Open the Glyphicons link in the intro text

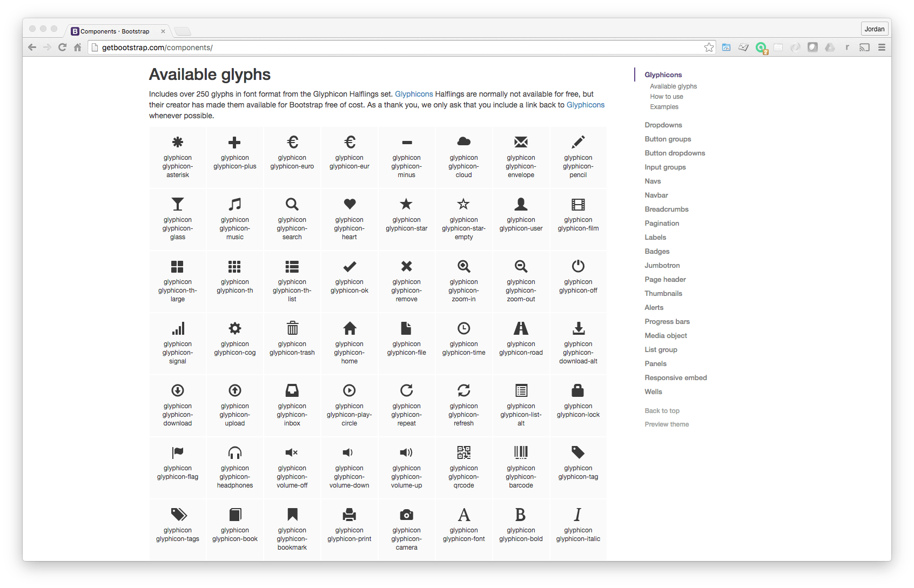[413, 94]
